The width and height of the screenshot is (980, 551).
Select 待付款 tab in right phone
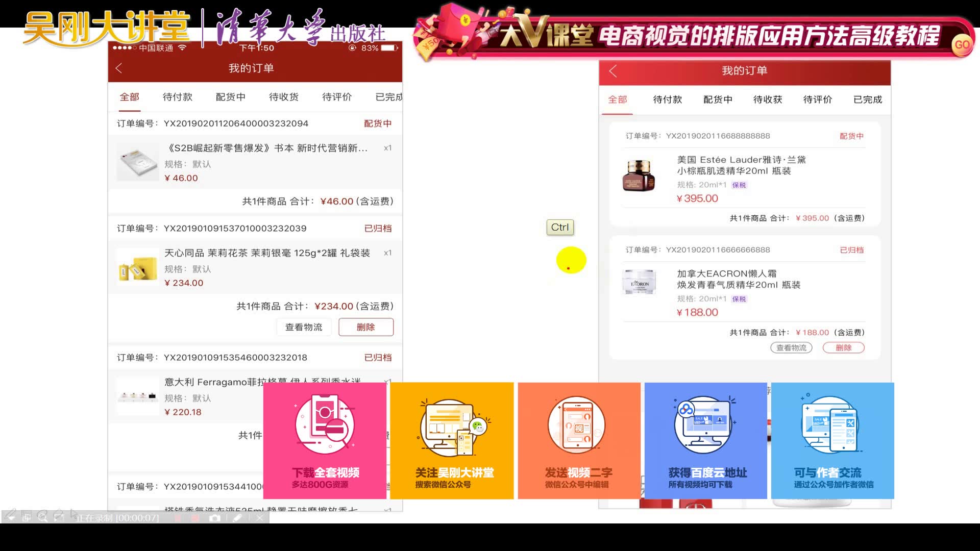pos(668,99)
